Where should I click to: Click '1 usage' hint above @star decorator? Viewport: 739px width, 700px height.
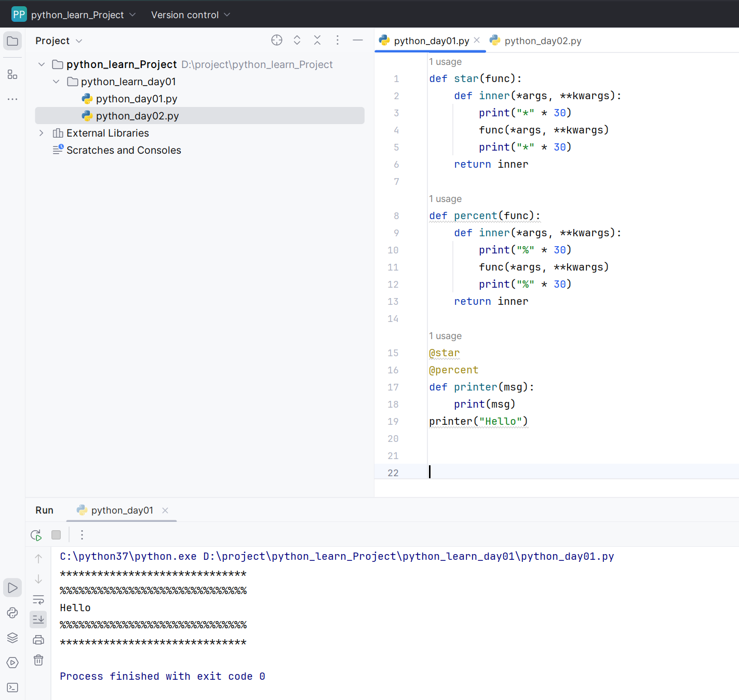(x=445, y=336)
